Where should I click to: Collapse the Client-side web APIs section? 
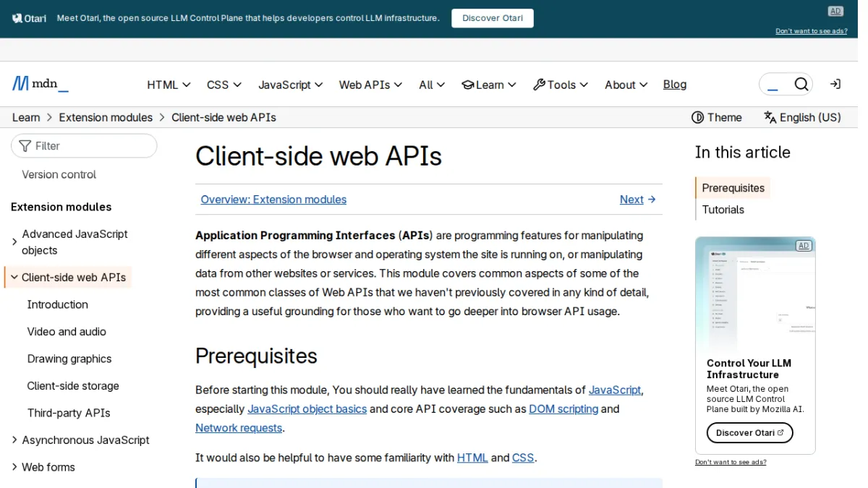point(14,277)
